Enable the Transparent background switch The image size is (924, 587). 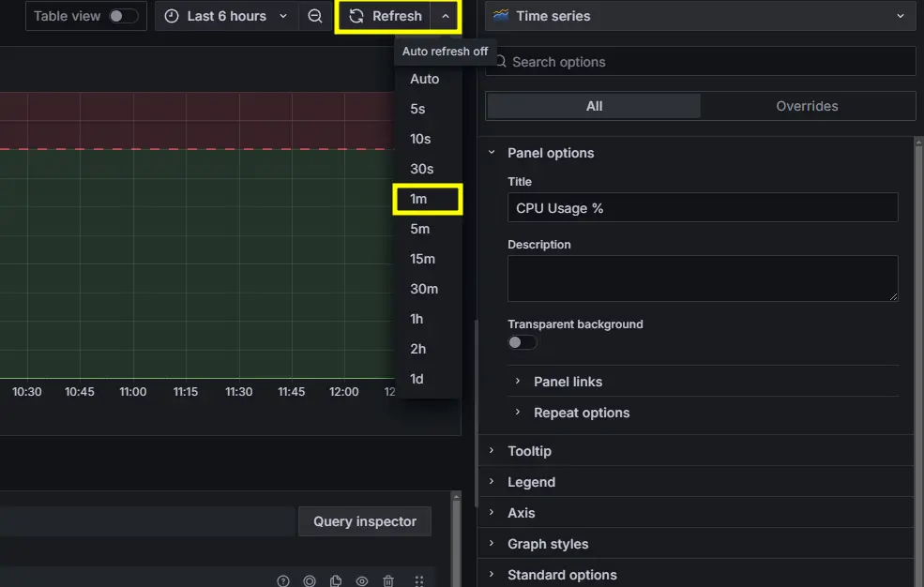pyautogui.click(x=523, y=342)
